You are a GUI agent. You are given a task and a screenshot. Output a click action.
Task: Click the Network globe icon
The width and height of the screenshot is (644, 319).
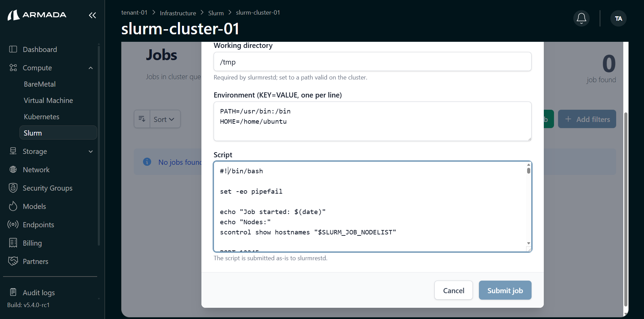coord(13,170)
